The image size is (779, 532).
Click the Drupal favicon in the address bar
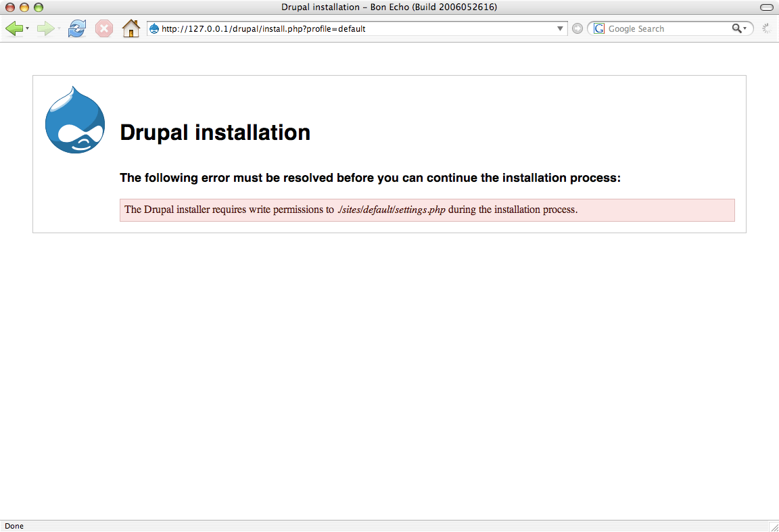[x=155, y=28]
